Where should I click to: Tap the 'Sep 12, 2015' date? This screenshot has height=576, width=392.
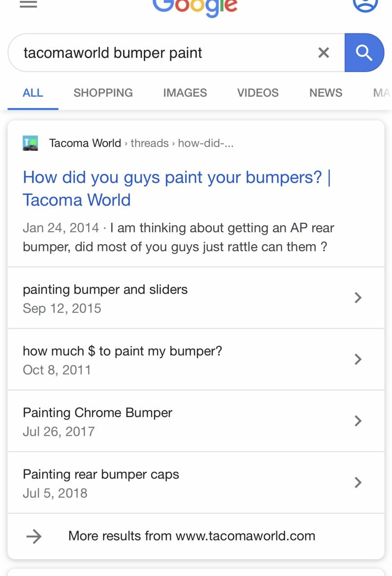tap(62, 309)
